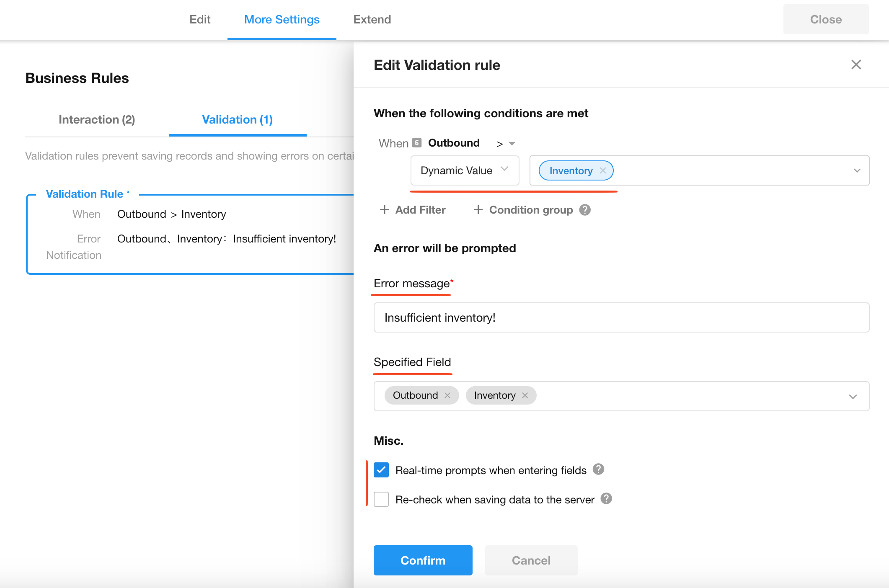Click the number field icon beside Outbound
This screenshot has width=889, height=588.
(x=416, y=143)
